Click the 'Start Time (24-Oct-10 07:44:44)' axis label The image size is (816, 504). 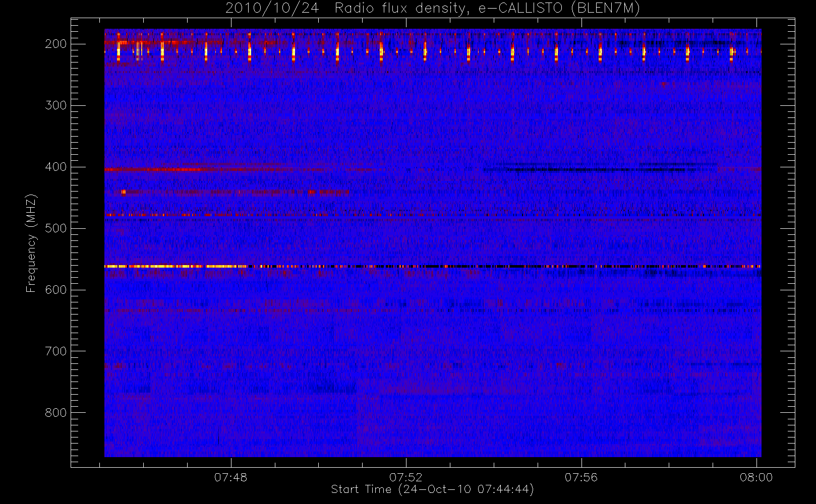tap(432, 489)
